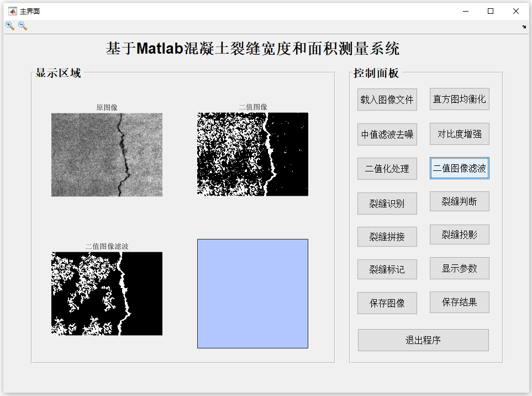Click the 原图像 grayscale crack image
This screenshot has width=532, height=396.
[x=107, y=154]
